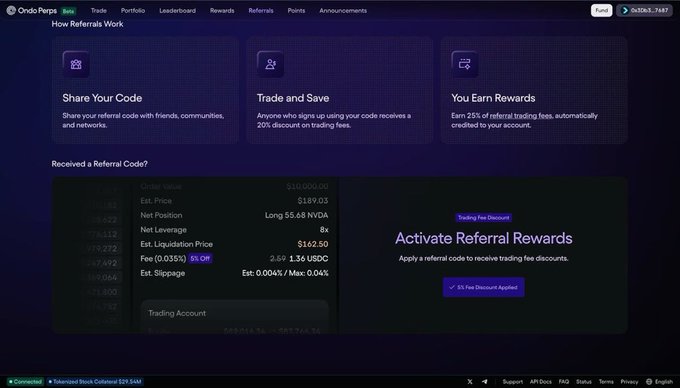Screen dimensions: 680x388
Task: Click the $162.50 liquidation price value
Action: pyautogui.click(x=313, y=244)
